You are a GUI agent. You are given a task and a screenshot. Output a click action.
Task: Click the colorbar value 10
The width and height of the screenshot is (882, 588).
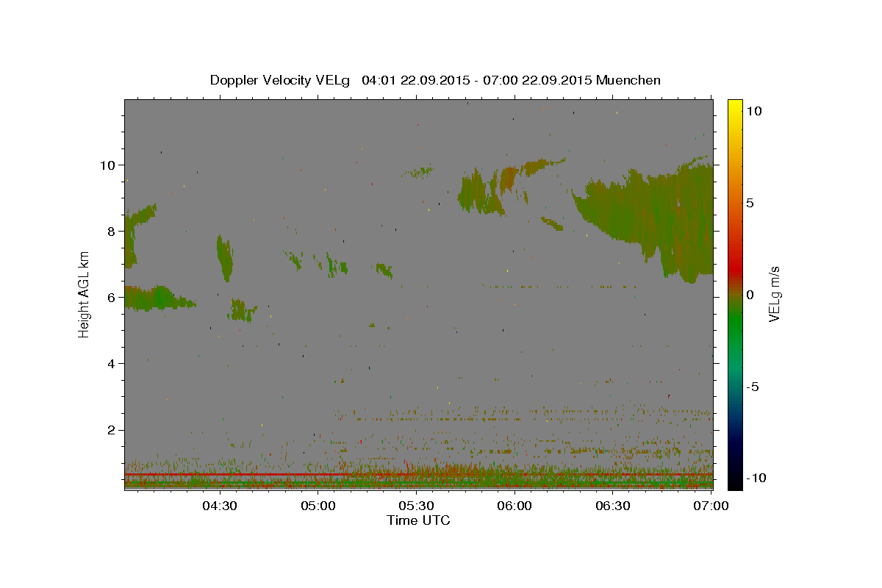753,111
